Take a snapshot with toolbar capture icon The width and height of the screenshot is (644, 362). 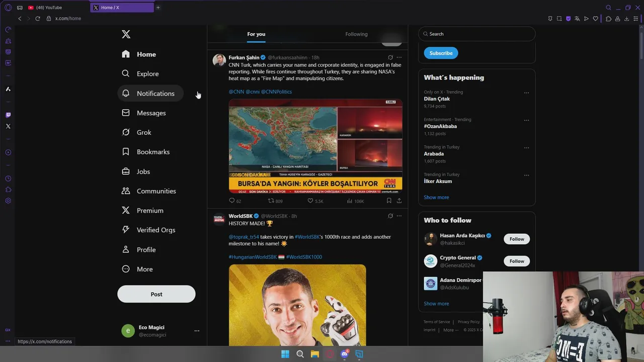pos(559,19)
